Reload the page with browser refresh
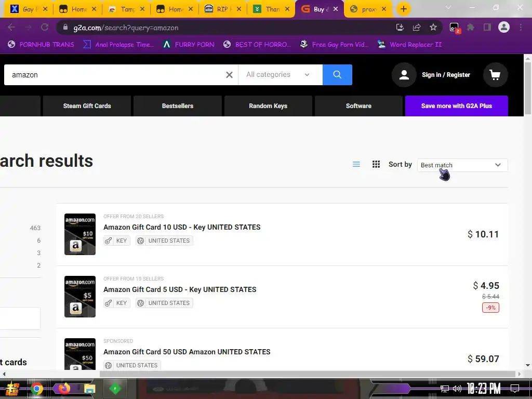 [x=45, y=28]
